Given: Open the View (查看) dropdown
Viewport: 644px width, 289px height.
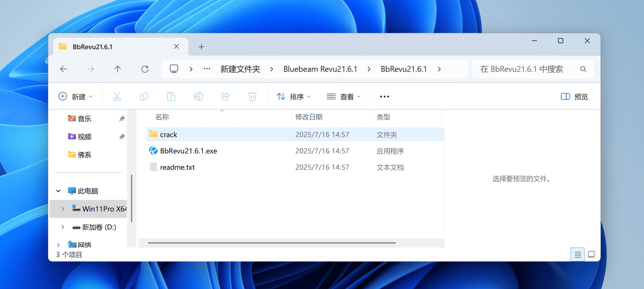Looking at the screenshot, I should click(x=344, y=97).
